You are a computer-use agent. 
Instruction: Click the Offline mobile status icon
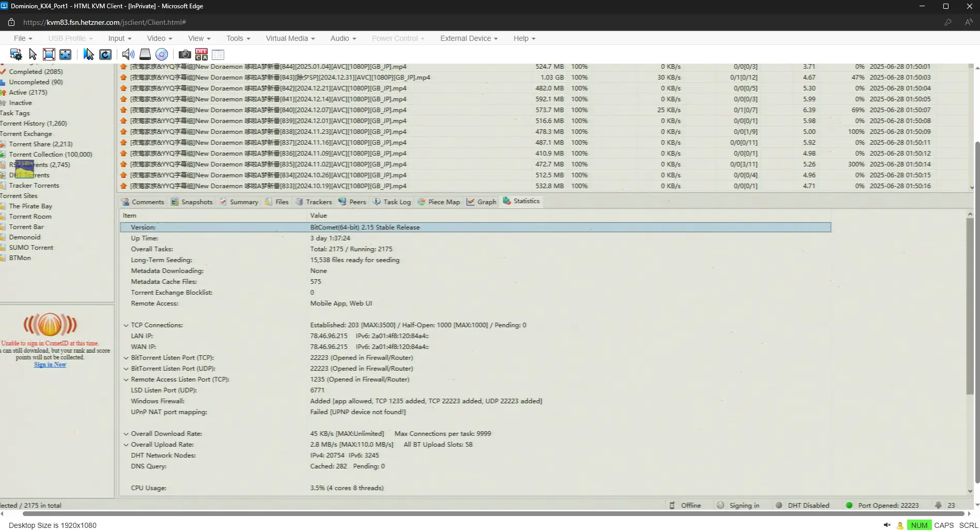(x=672, y=505)
